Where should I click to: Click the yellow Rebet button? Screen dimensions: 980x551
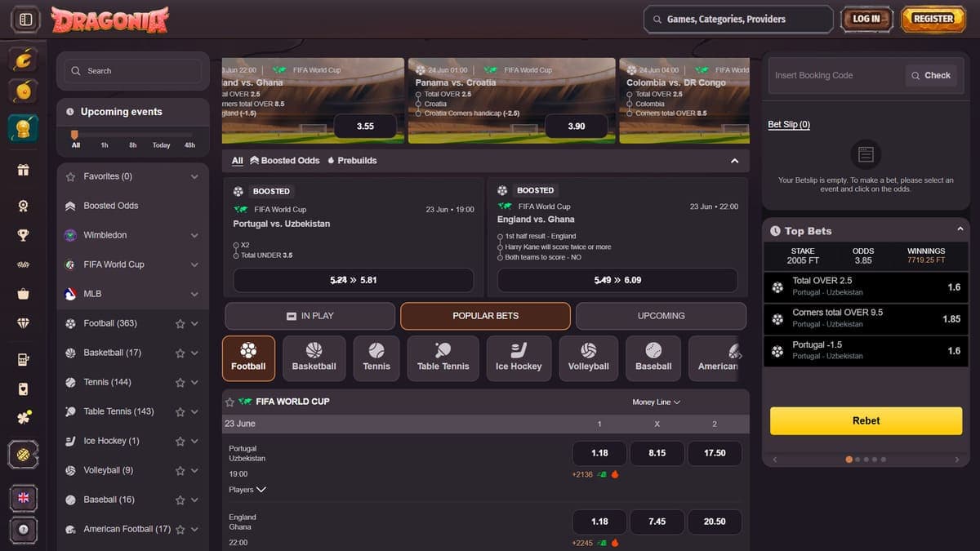tap(866, 420)
